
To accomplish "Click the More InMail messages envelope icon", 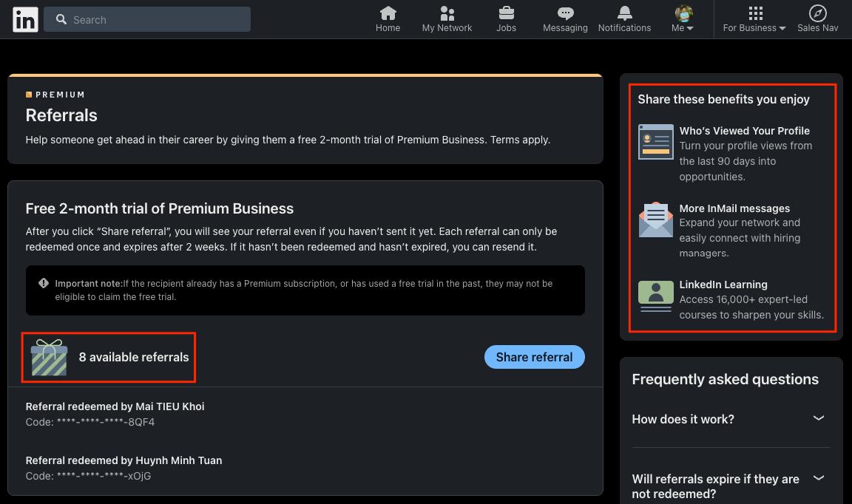I will point(656,219).
